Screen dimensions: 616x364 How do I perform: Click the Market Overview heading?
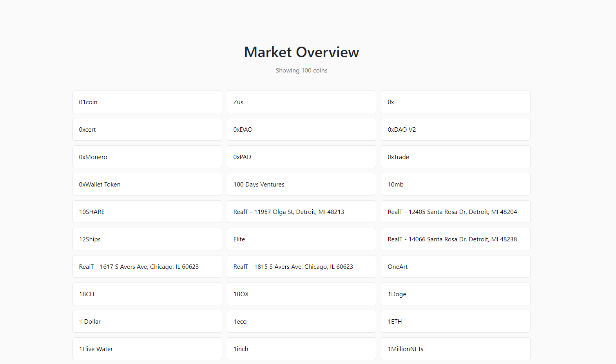301,52
